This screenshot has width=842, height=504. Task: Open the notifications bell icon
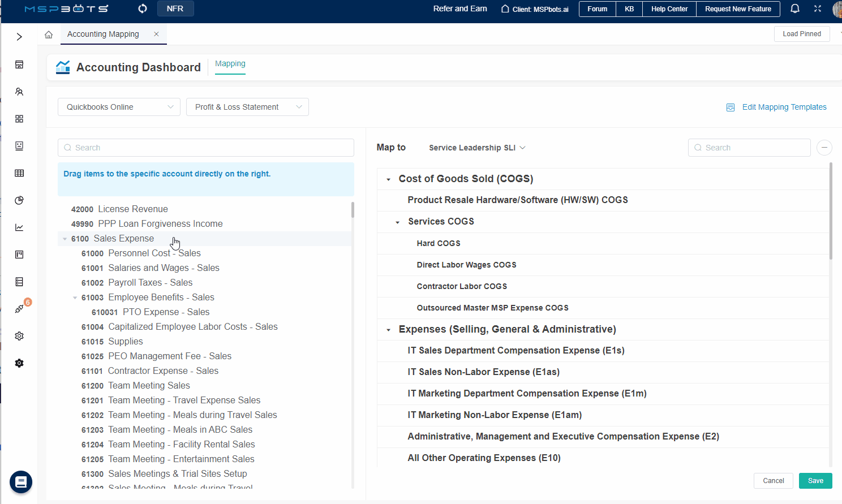point(795,8)
